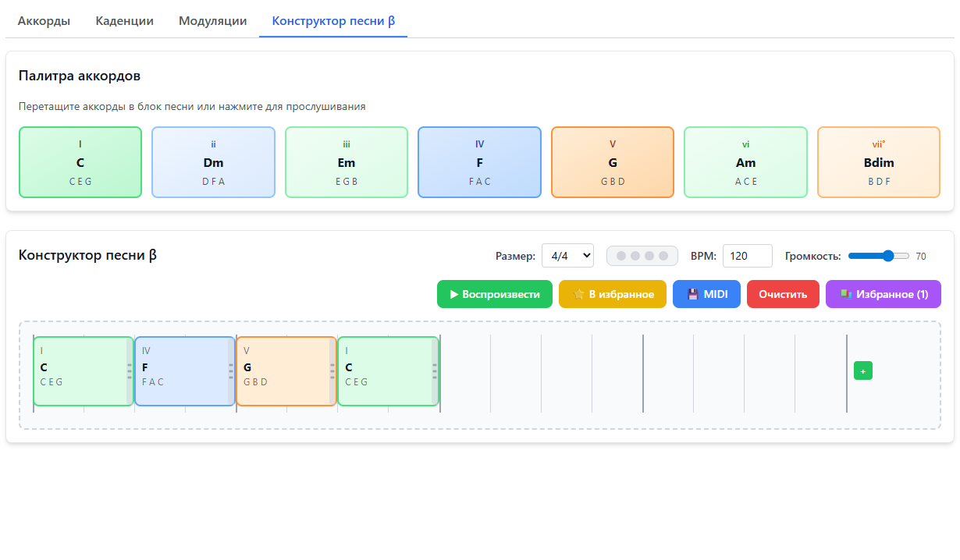This screenshot has width=960, height=560.
Task: Play the C major chord in the palette
Action: pyautogui.click(x=80, y=162)
